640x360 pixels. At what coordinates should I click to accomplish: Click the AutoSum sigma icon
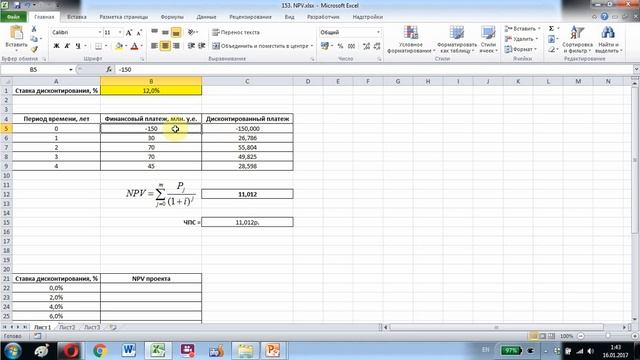click(551, 29)
